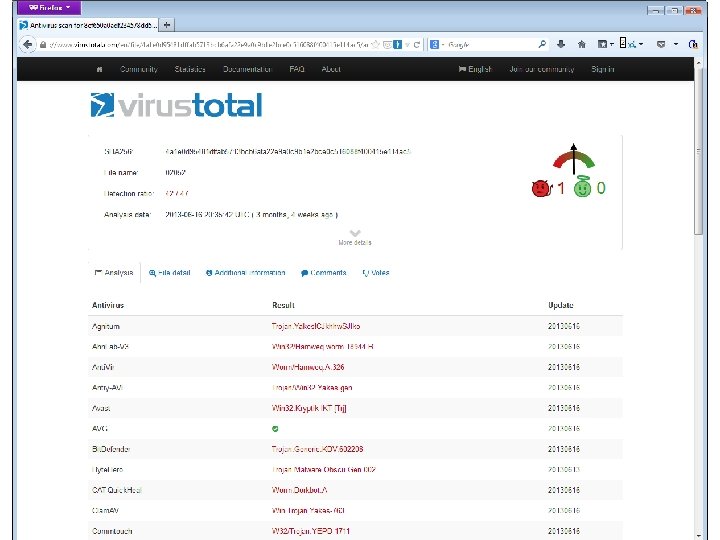Click the Update column header
This screenshot has height=540, width=720.
pyautogui.click(x=561, y=305)
